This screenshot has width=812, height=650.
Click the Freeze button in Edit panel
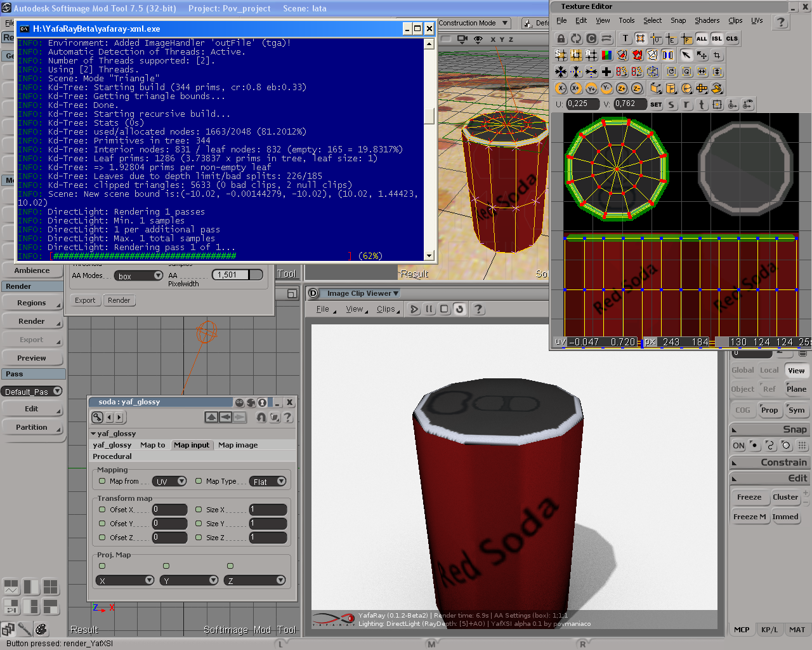(x=749, y=497)
